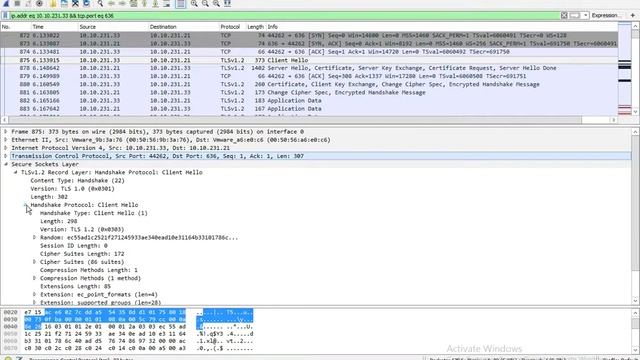Add a filter button with plus

point(633,15)
